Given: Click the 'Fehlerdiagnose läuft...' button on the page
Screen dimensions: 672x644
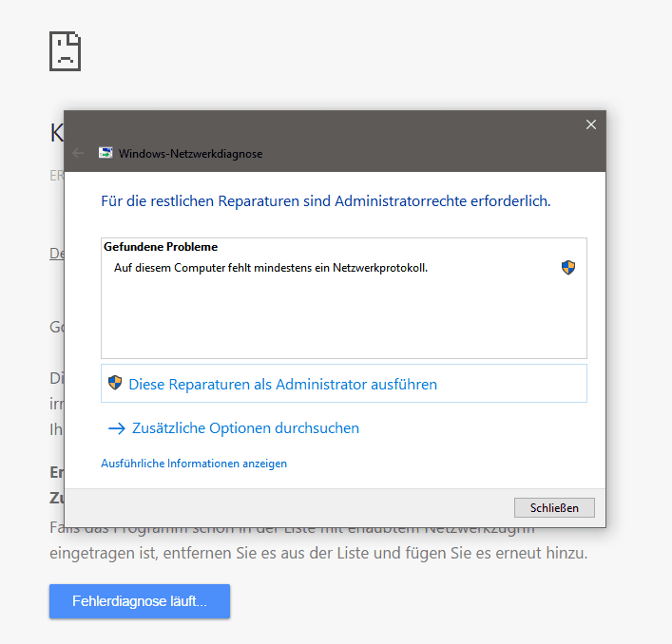Looking at the screenshot, I should (x=140, y=601).
